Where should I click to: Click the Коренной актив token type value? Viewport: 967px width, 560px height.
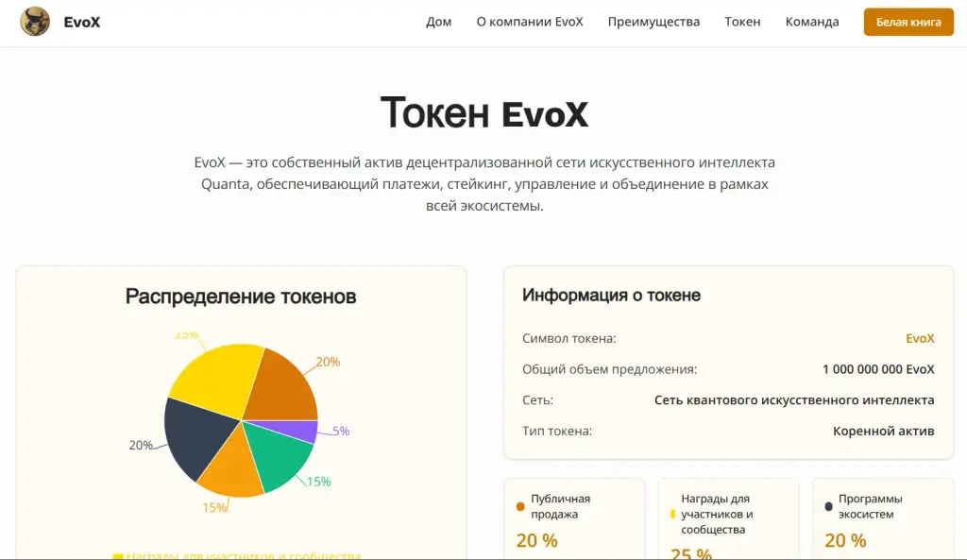pos(883,431)
